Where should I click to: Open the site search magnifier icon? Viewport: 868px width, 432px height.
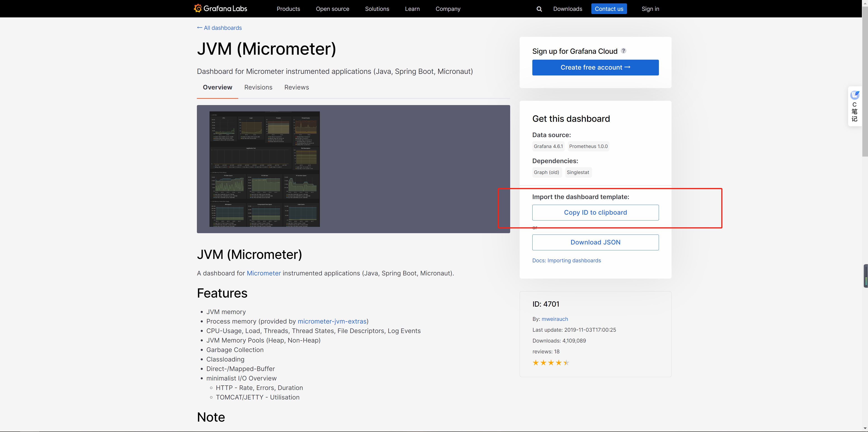pyautogui.click(x=539, y=9)
